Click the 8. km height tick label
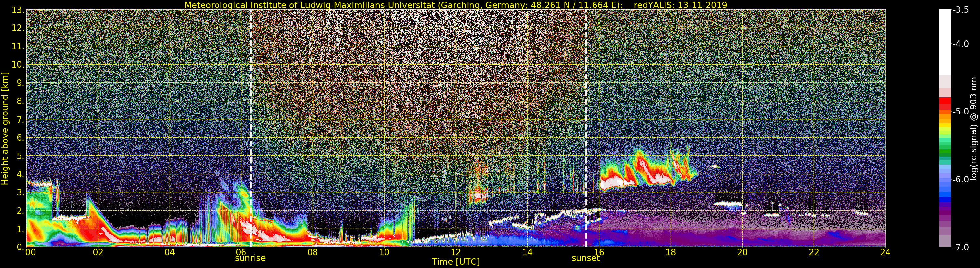980x268 pixels. coord(20,101)
